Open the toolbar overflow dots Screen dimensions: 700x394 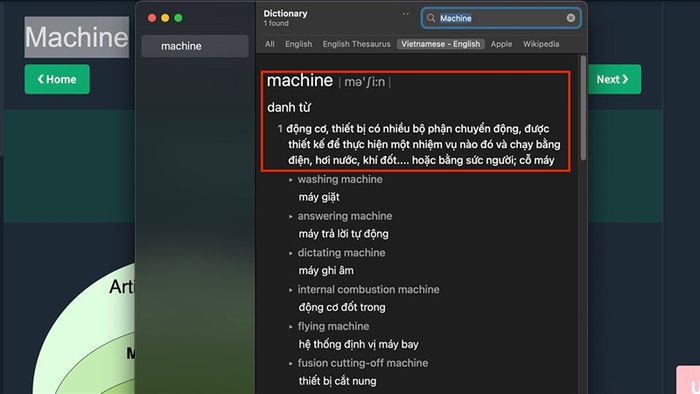[405, 14]
